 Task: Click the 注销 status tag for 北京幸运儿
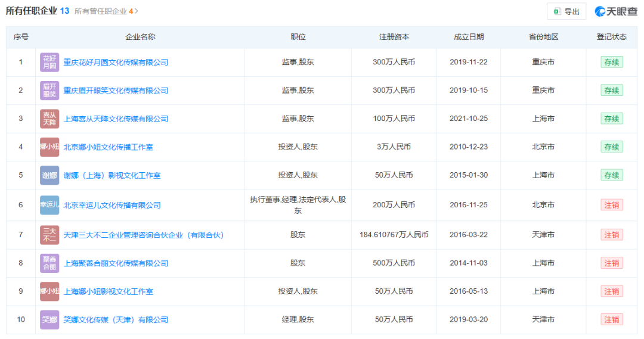[x=612, y=205]
